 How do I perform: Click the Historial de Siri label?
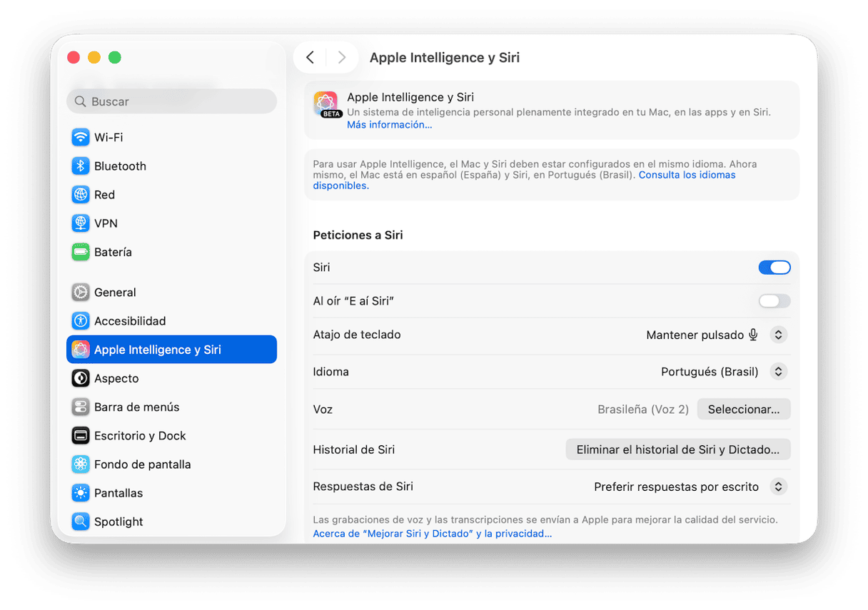[354, 449]
